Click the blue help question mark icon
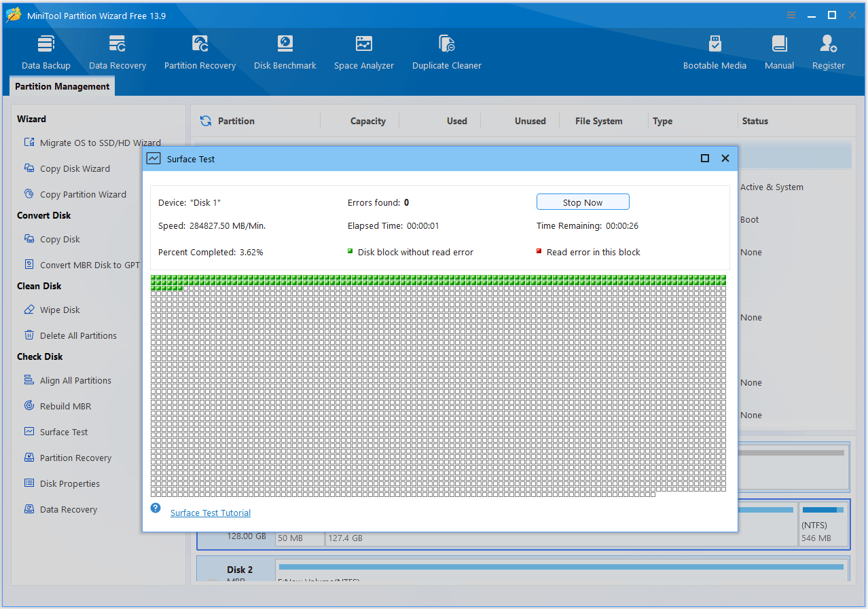 [x=156, y=508]
